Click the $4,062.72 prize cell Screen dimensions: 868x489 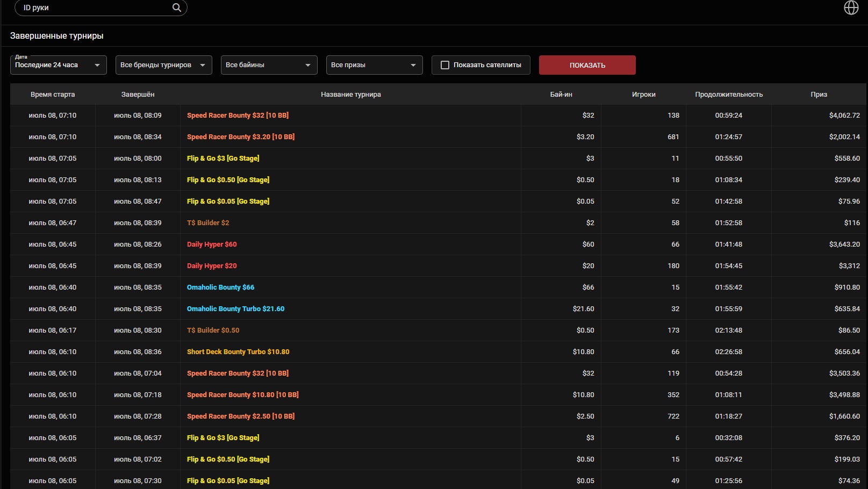click(x=844, y=116)
